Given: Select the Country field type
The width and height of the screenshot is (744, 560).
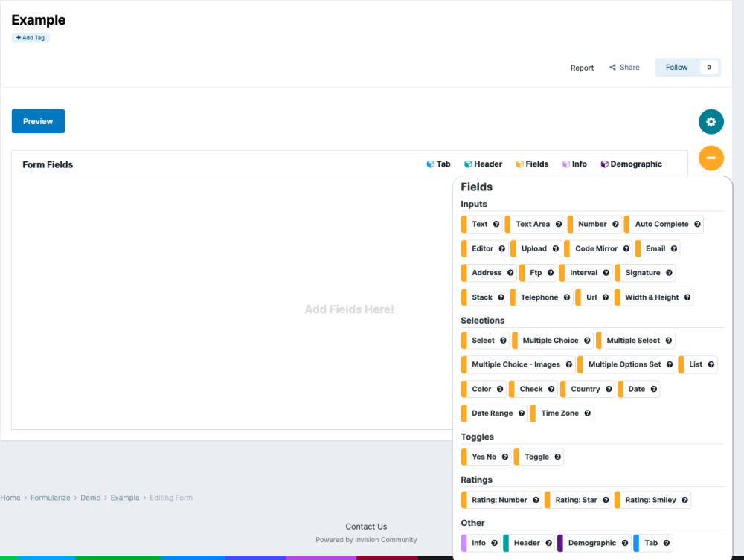Looking at the screenshot, I should 585,388.
